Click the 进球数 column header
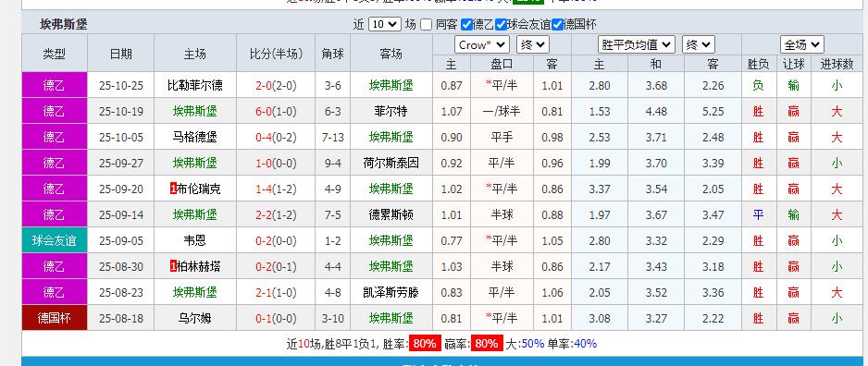This screenshot has height=366, width=868. [837, 64]
